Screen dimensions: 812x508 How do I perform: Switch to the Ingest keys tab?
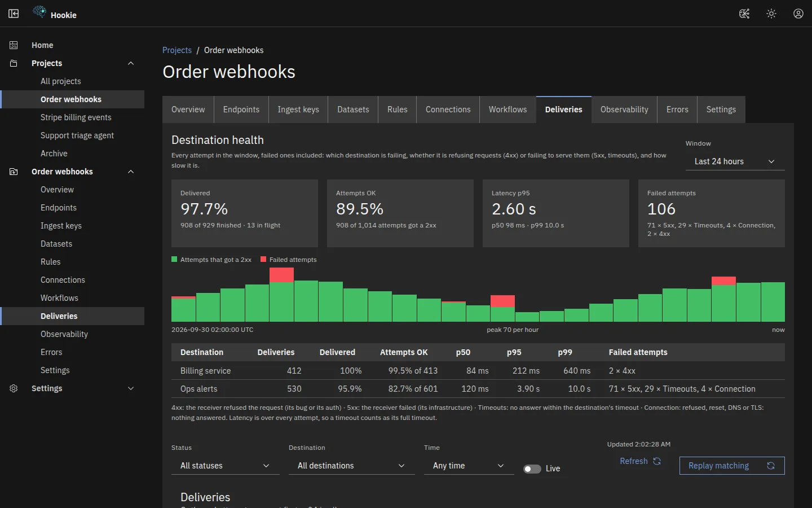click(x=298, y=110)
